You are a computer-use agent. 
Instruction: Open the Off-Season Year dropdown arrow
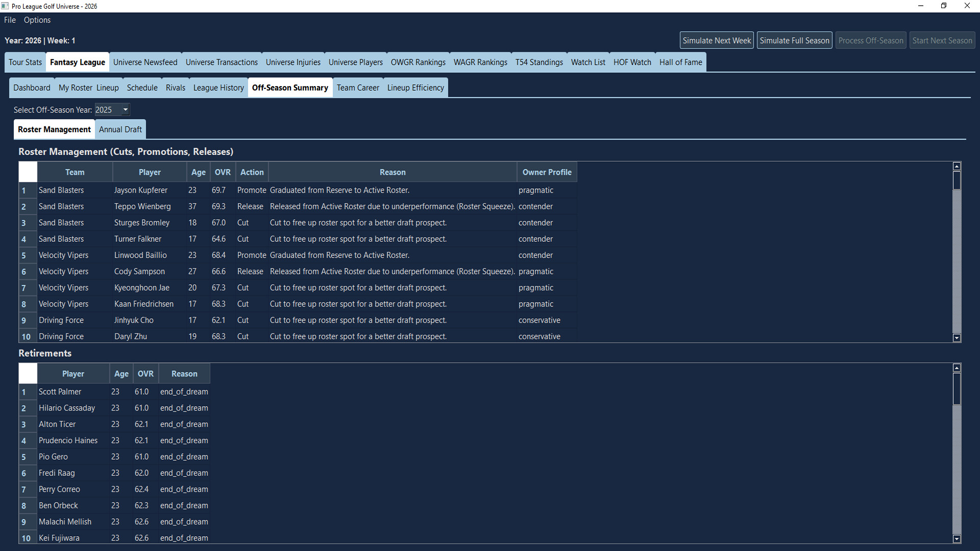click(x=125, y=109)
